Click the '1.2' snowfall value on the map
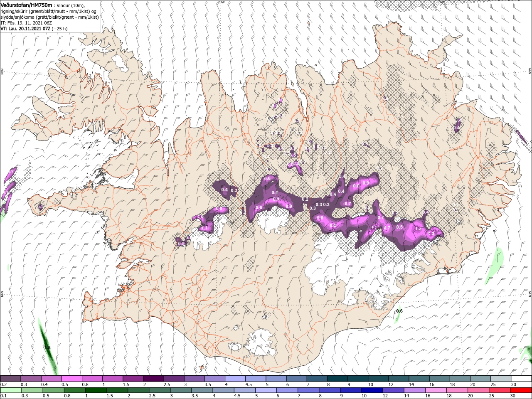 (x=418, y=229)
